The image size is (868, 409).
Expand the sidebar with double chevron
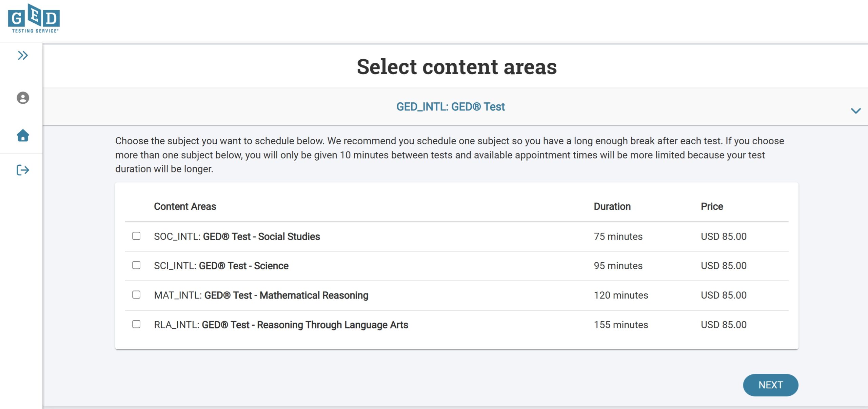(x=23, y=55)
